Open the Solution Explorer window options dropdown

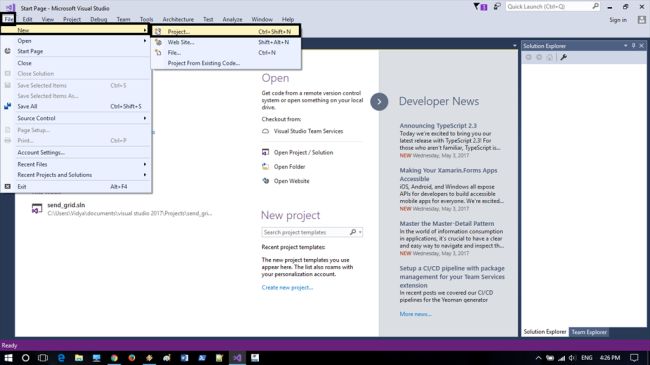coord(626,46)
